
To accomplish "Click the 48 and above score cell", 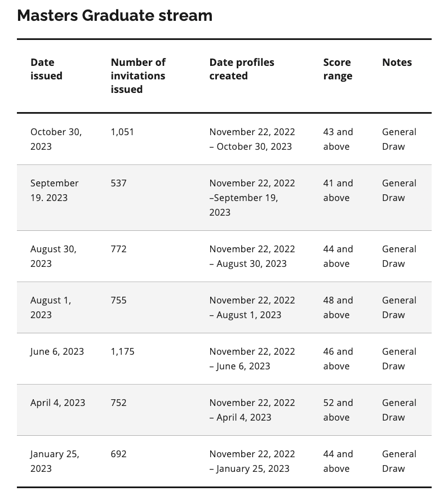I will tap(338, 307).
